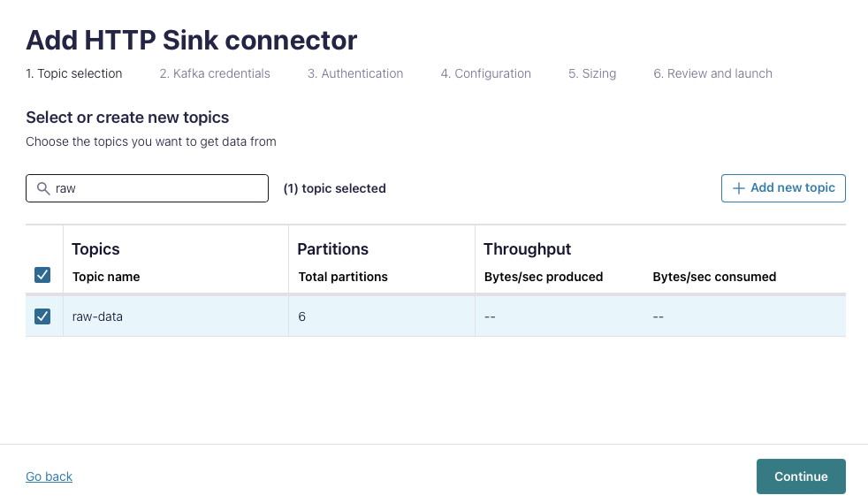Click the raw-data partitions count cell
This screenshot has width=868, height=503.
pos(302,316)
